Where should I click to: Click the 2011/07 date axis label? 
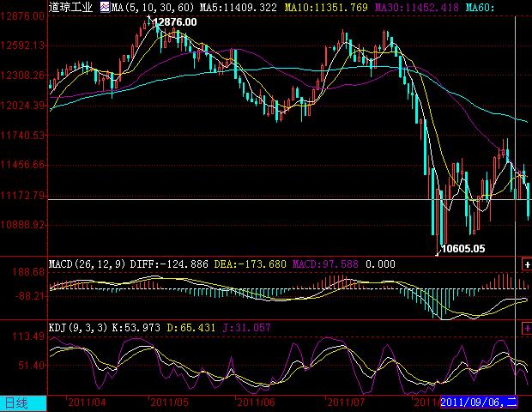(x=346, y=403)
